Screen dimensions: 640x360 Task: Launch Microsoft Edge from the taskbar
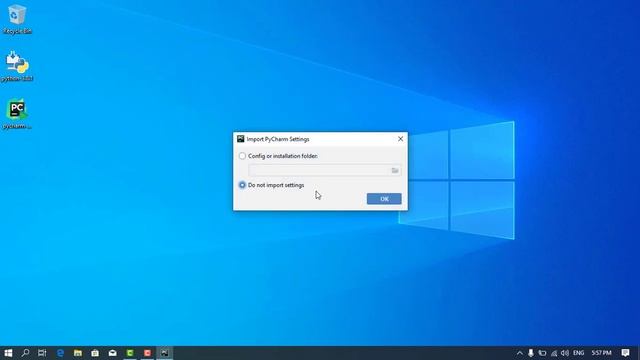click(60, 353)
